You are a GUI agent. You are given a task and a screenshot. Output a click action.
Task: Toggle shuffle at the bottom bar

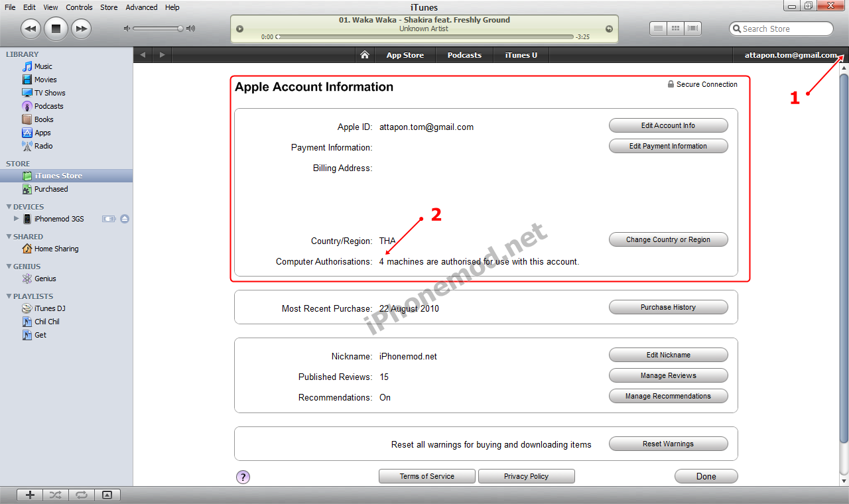(x=55, y=495)
